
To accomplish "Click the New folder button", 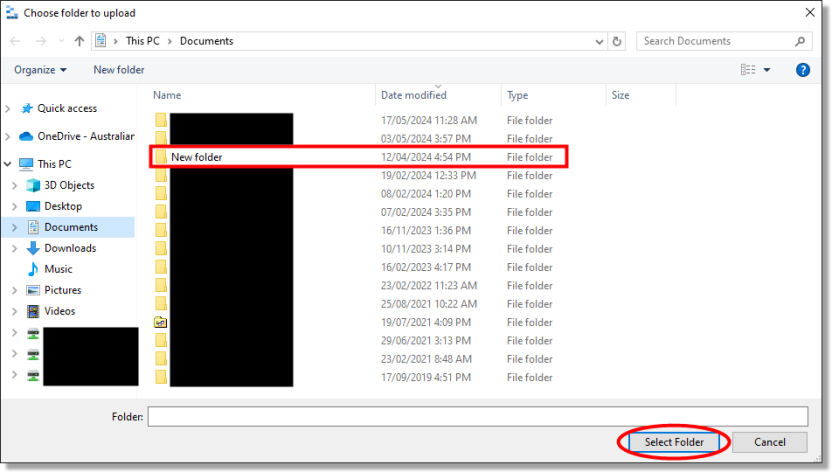I will [x=119, y=69].
